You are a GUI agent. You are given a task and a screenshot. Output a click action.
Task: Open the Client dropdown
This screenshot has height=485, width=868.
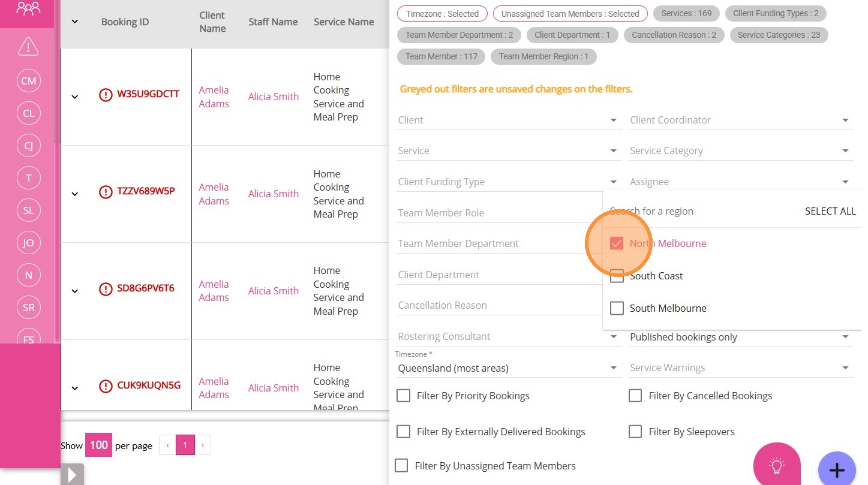pos(507,120)
